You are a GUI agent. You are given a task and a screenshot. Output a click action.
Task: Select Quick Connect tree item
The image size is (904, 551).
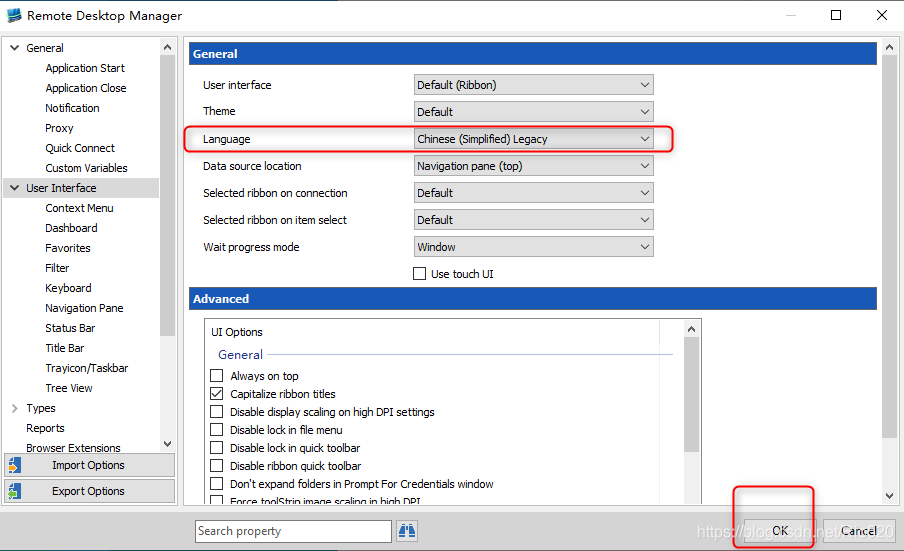click(80, 148)
